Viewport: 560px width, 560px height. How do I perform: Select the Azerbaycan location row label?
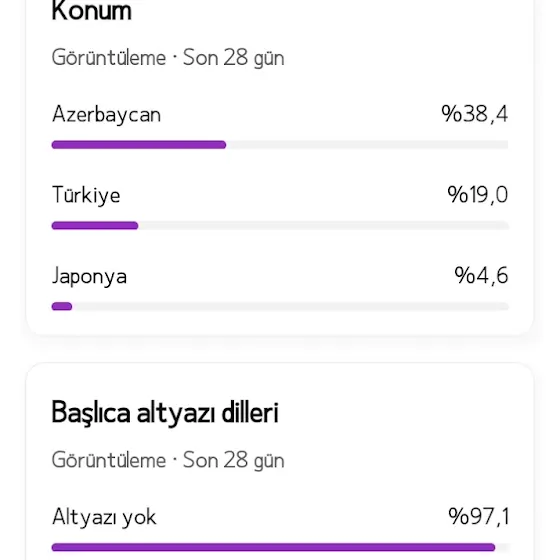pos(106,115)
